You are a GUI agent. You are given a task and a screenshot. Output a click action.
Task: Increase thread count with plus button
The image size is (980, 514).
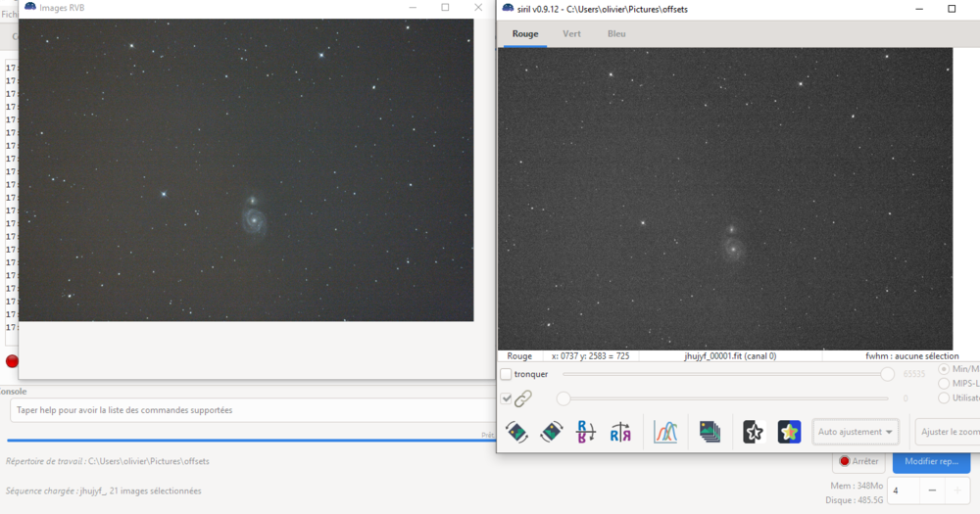click(x=956, y=491)
